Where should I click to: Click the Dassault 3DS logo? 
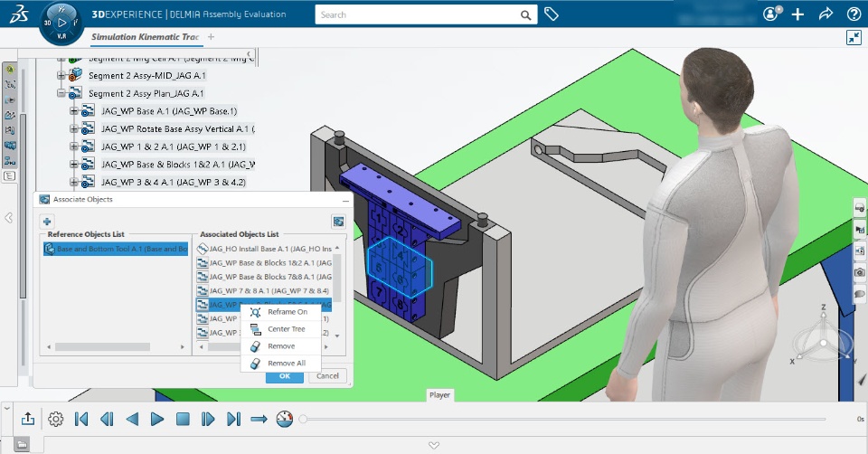point(19,14)
